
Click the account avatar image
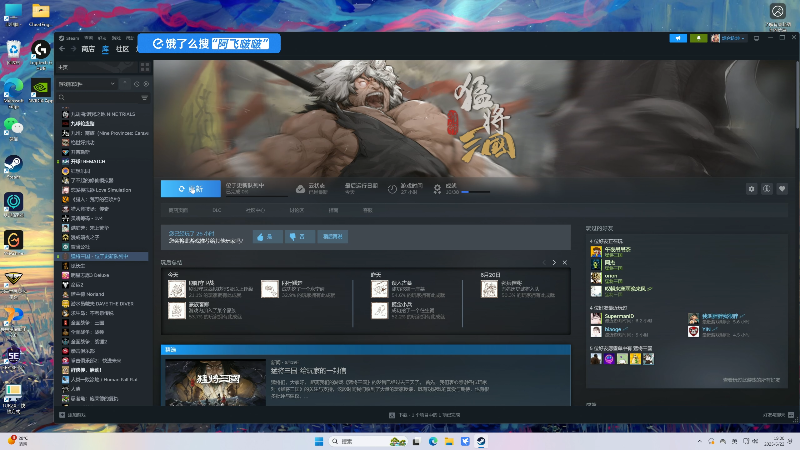[x=715, y=38]
